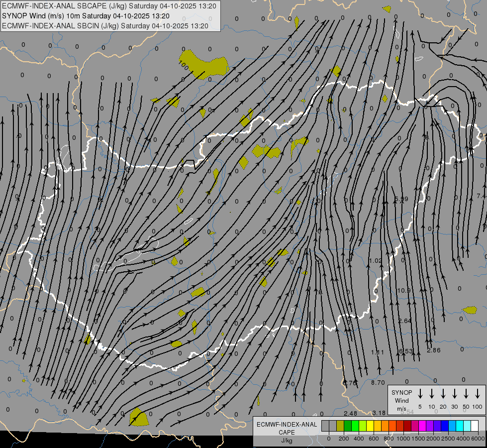The height and width of the screenshot is (448, 487).
Task: Pick the bright green CAPE legend swatch
Action: tap(355, 426)
